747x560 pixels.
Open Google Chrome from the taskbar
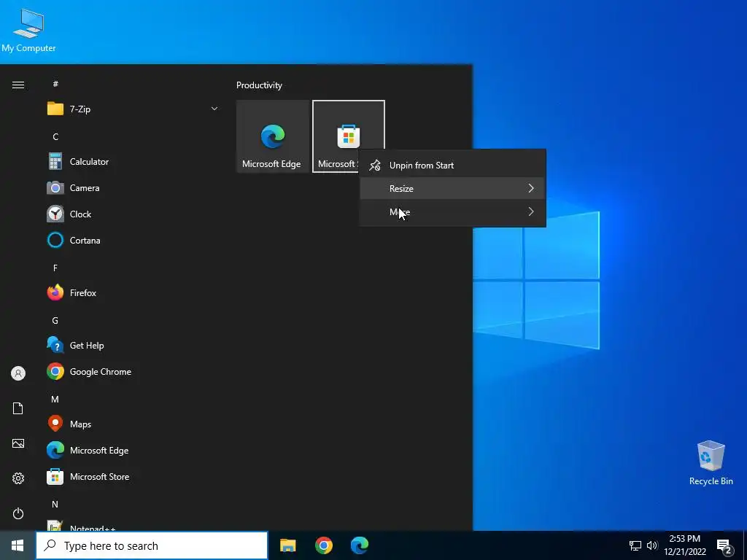click(323, 545)
